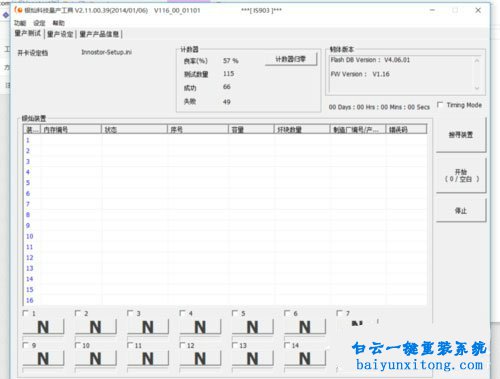
Task: Close the mass production tool window
Action: tap(478, 10)
